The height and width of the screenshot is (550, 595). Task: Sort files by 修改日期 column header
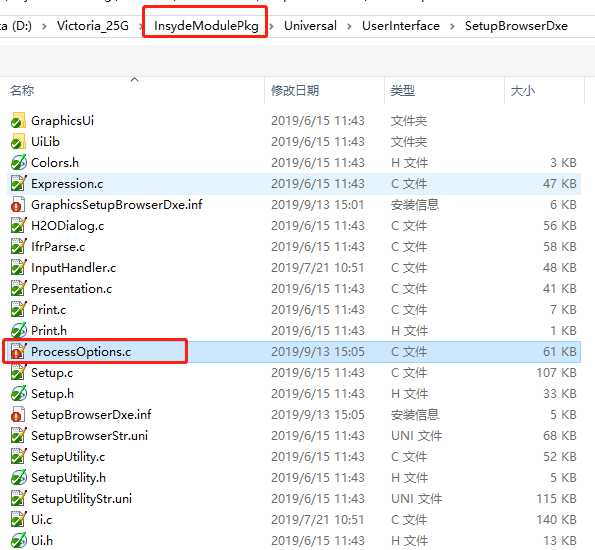pos(295,90)
